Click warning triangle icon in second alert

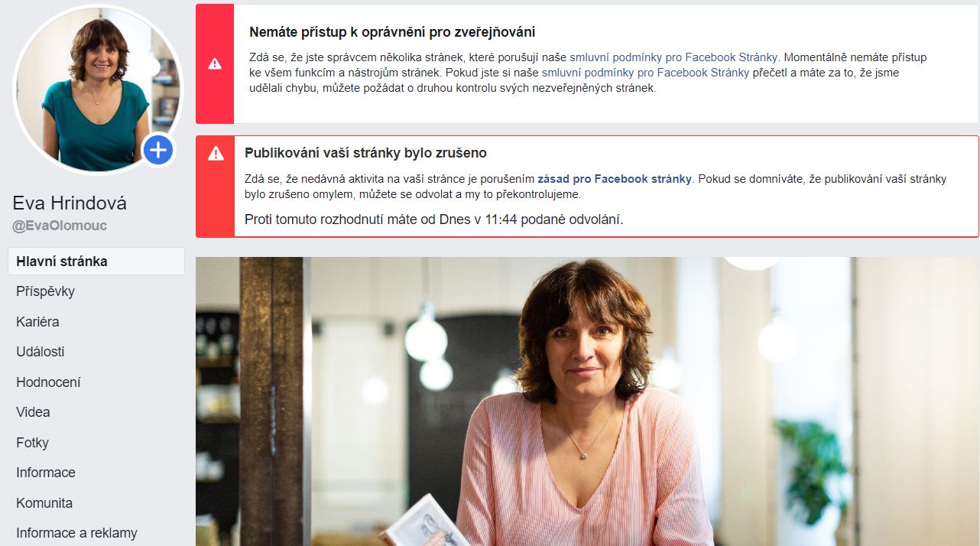pos(216,154)
